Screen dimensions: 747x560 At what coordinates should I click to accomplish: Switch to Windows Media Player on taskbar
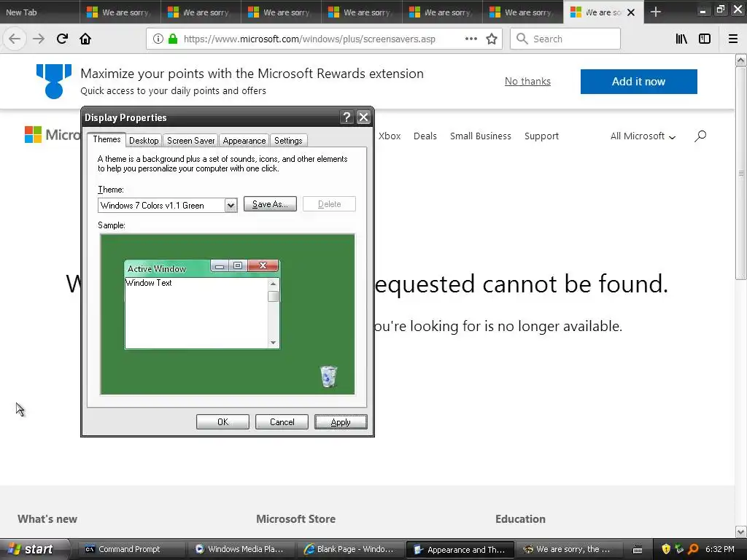[x=242, y=549]
